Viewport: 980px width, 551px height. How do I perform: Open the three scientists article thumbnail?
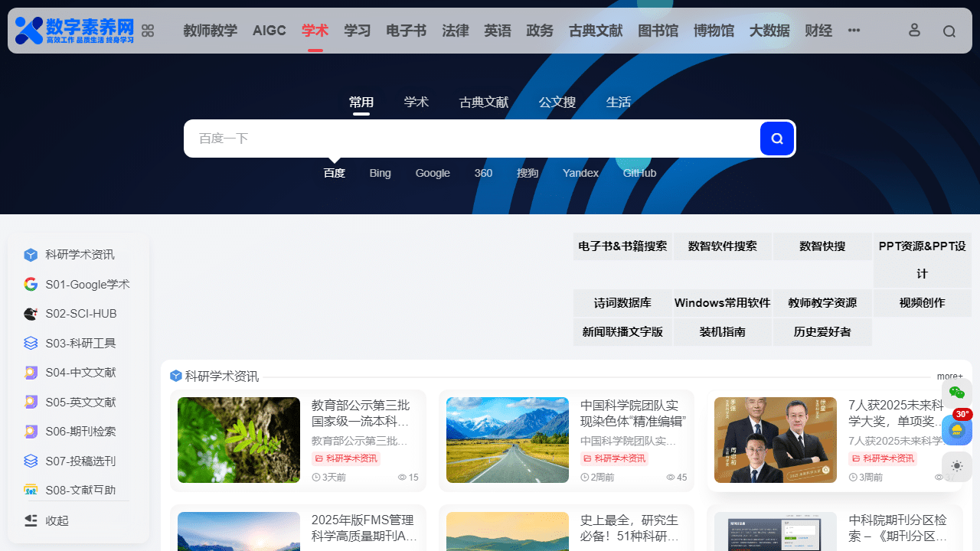coord(776,440)
